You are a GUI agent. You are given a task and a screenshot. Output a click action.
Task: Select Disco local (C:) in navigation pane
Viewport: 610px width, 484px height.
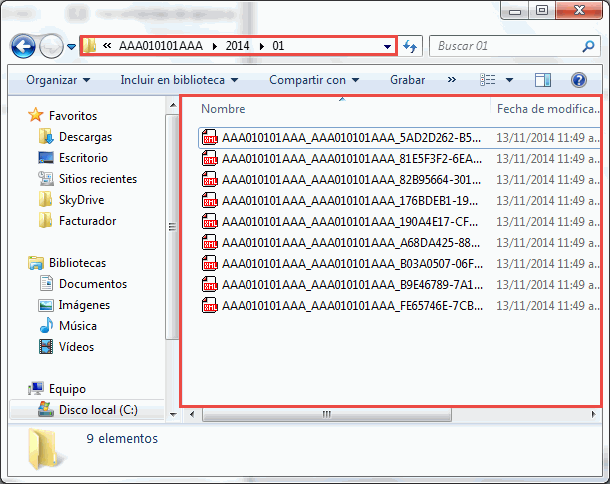pos(97,409)
